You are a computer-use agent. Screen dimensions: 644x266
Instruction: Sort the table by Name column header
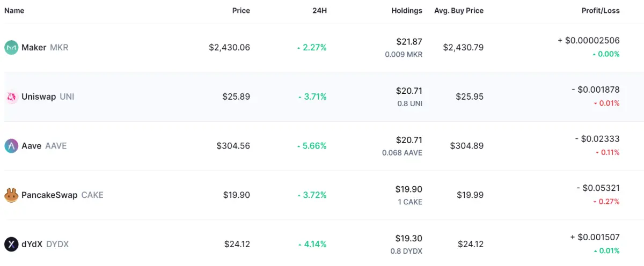click(x=14, y=11)
